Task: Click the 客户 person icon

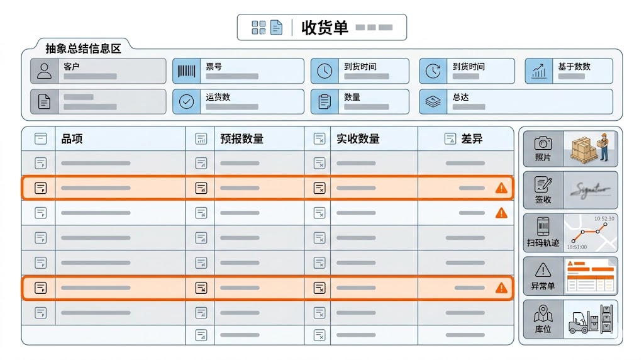Action: pos(44,71)
